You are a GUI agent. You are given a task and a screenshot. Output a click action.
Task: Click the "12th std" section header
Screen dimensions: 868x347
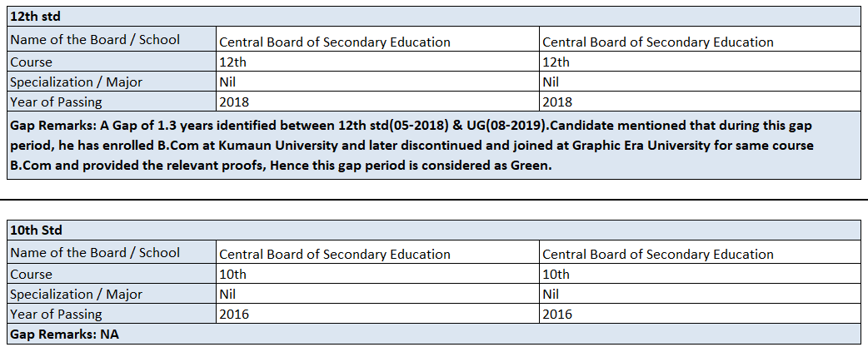tap(35, 17)
